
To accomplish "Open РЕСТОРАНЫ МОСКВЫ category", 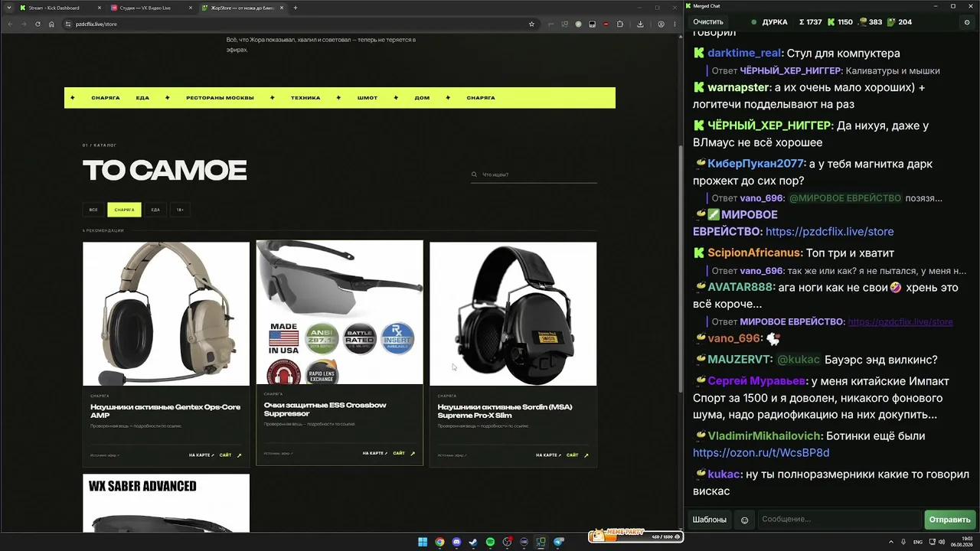I will coord(220,98).
